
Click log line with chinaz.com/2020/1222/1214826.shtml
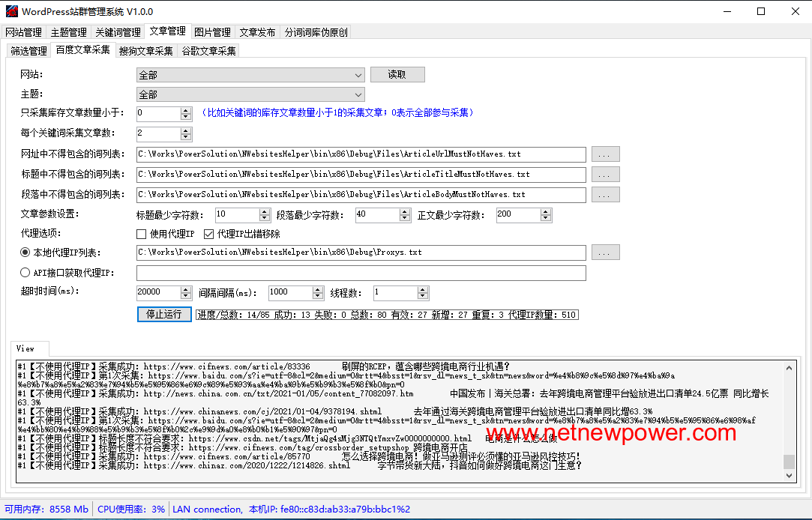coord(299,465)
